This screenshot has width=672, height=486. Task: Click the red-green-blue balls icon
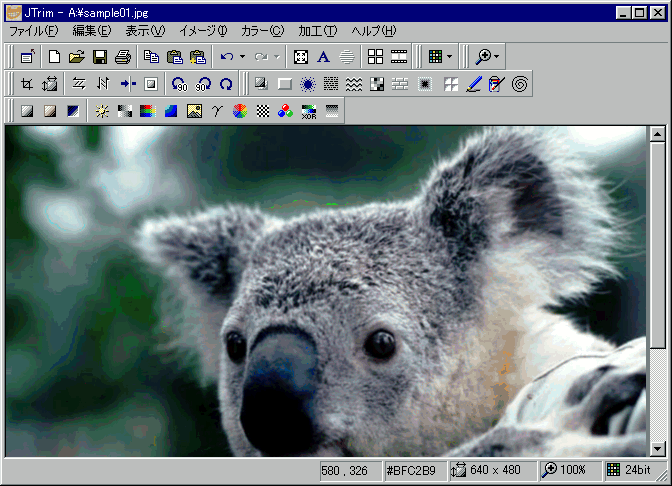285,111
